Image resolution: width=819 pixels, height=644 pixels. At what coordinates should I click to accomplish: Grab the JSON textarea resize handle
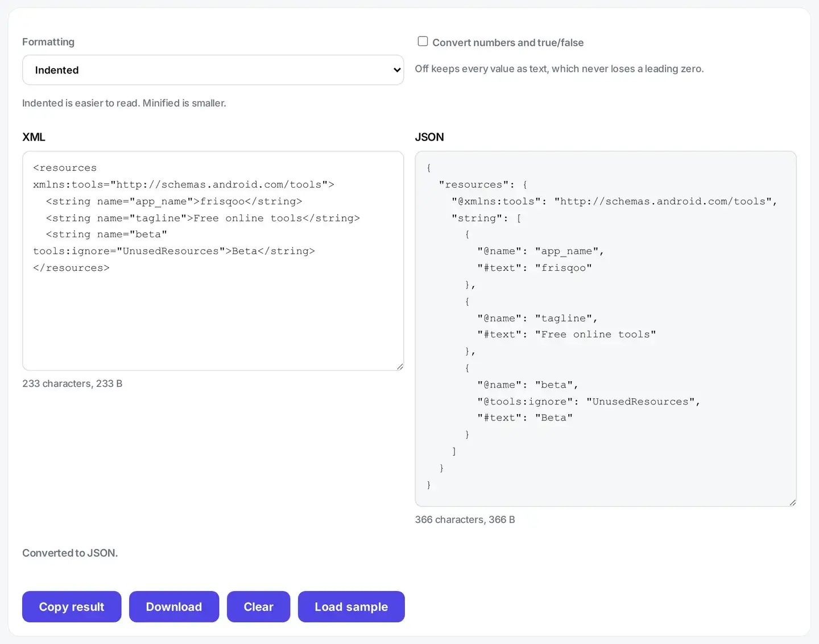pos(792,502)
